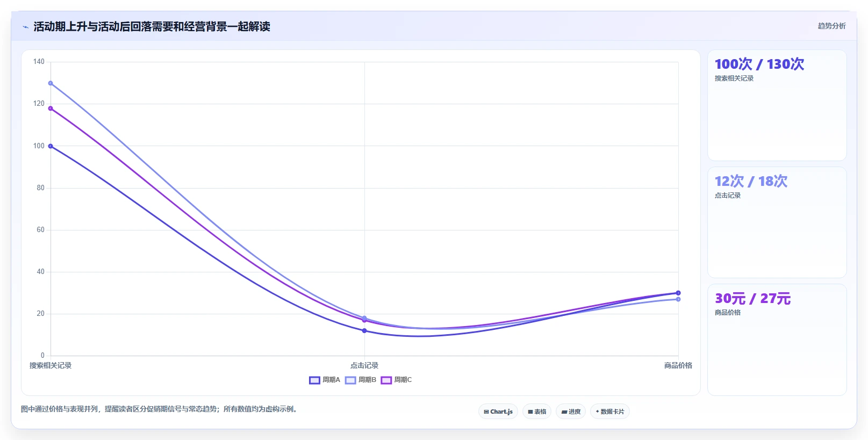Viewport: 868px width, 440px height.
Task: Click the 数据卡片 chip
Action: click(x=610, y=412)
